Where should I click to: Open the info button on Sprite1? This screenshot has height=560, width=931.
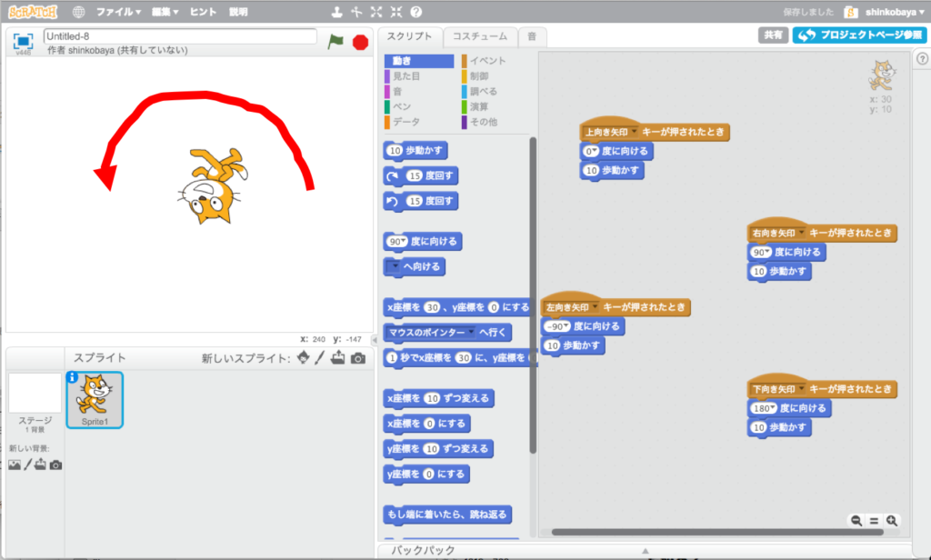[73, 377]
